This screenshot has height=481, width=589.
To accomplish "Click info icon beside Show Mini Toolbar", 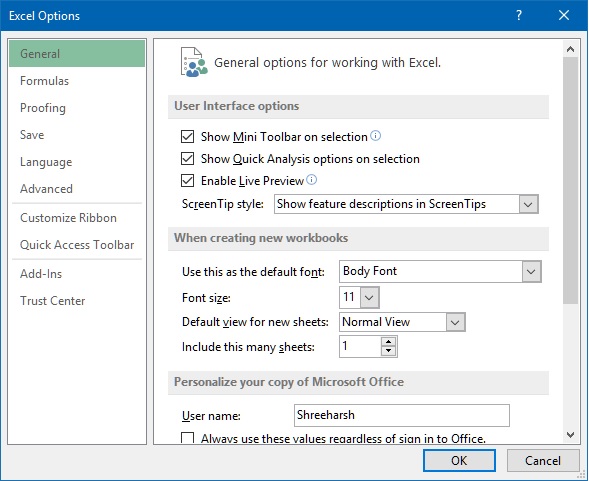I will click(x=375, y=136).
